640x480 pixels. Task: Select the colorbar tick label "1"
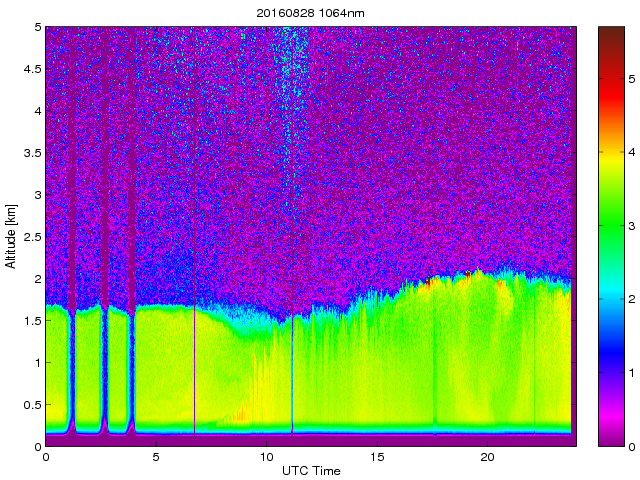point(632,373)
